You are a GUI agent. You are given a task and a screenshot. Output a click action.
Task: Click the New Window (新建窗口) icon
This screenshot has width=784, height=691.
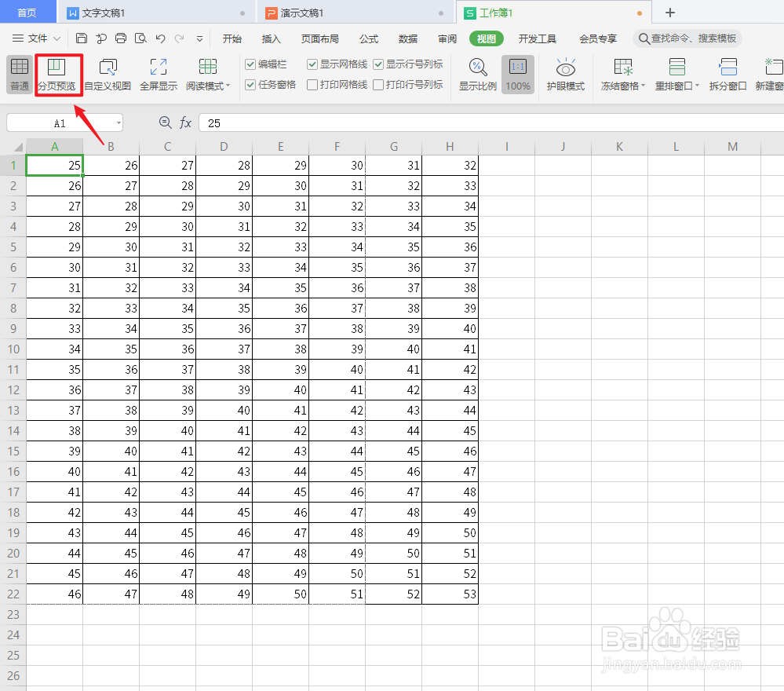pos(774,67)
